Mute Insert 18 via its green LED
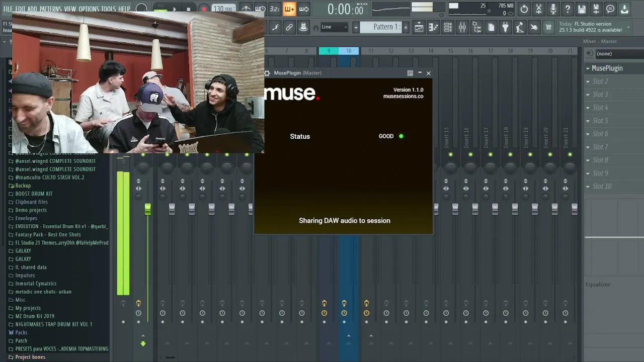The width and height of the screenshot is (644, 362). pos(510,154)
